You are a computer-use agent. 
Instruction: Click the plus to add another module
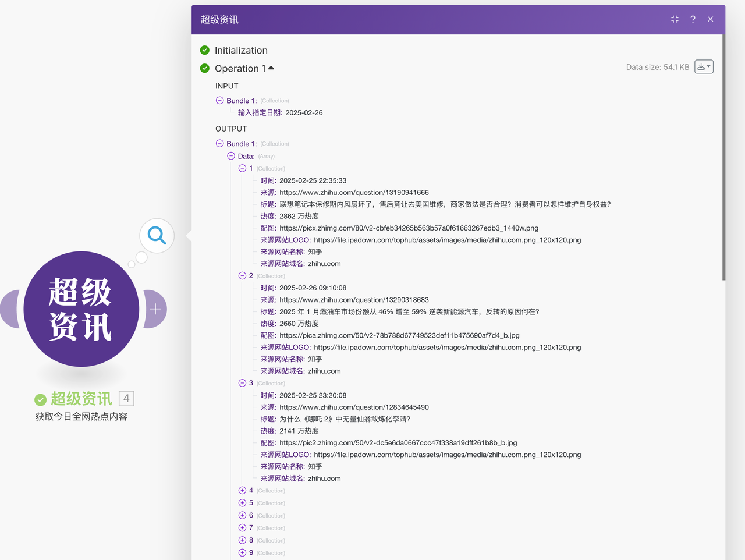155,309
